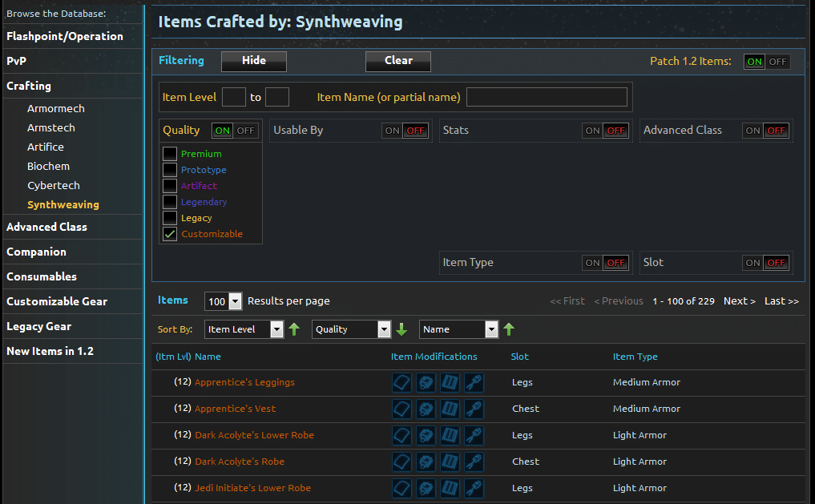Image resolution: width=815 pixels, height=504 pixels.
Task: Select Flashpoint/Operation in the sidebar
Action: [x=65, y=36]
